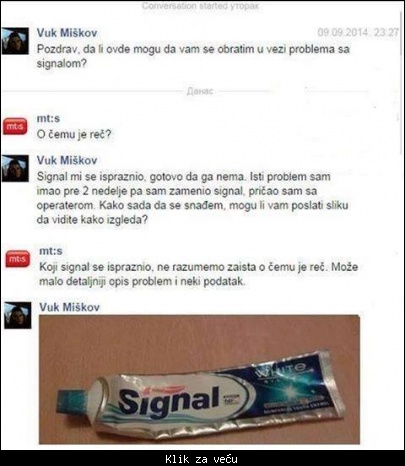405x466 pixels.
Task: Select Vuk Miškov's avatar beside the toothpaste photo
Action: tap(18, 315)
